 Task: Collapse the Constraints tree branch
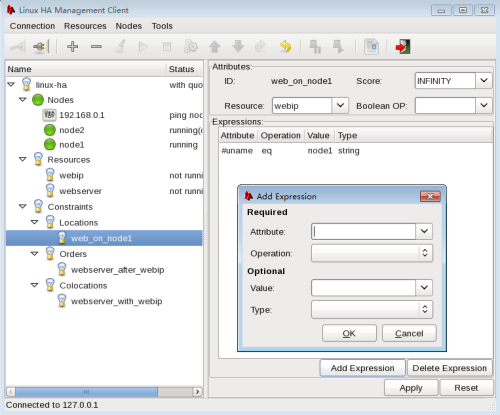tap(23, 207)
